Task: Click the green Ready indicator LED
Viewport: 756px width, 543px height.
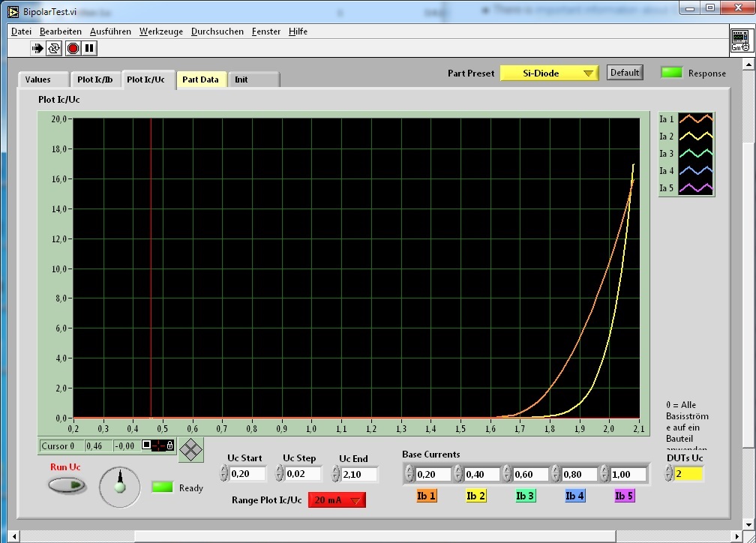Action: pos(163,487)
